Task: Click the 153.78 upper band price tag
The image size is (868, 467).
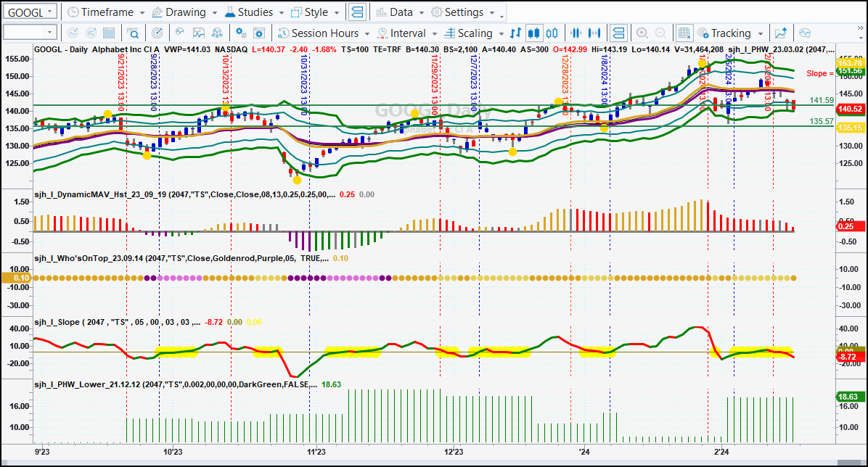Action: coord(851,63)
